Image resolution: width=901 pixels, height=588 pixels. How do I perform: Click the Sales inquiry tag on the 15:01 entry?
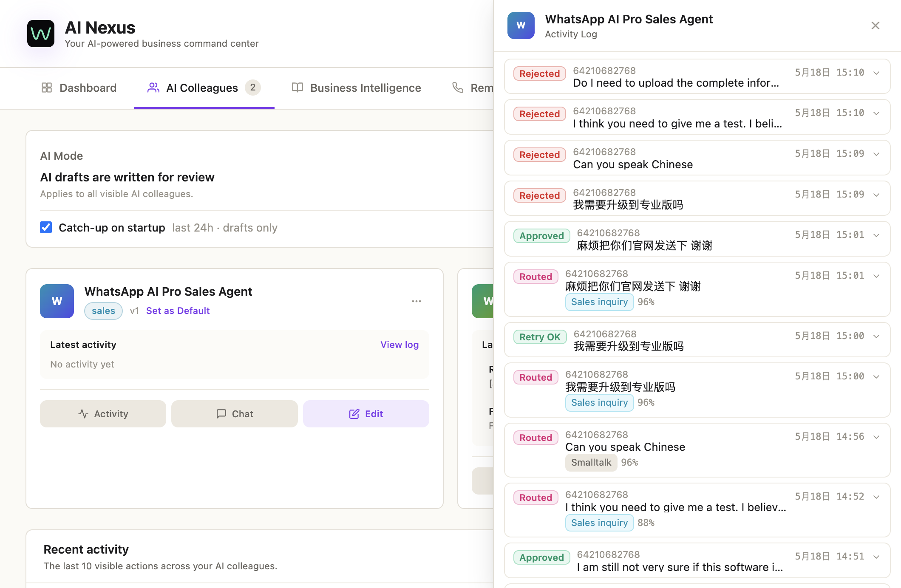click(599, 302)
